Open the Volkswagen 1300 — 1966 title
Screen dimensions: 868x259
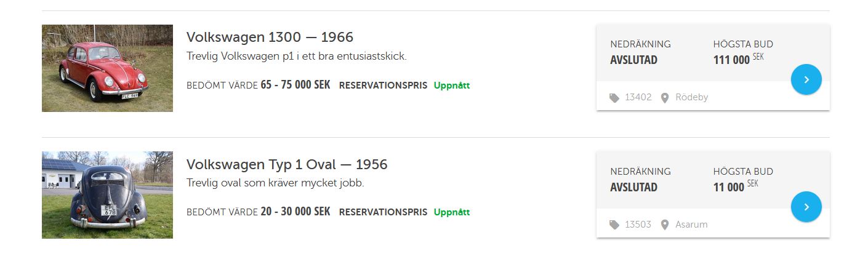click(x=270, y=38)
